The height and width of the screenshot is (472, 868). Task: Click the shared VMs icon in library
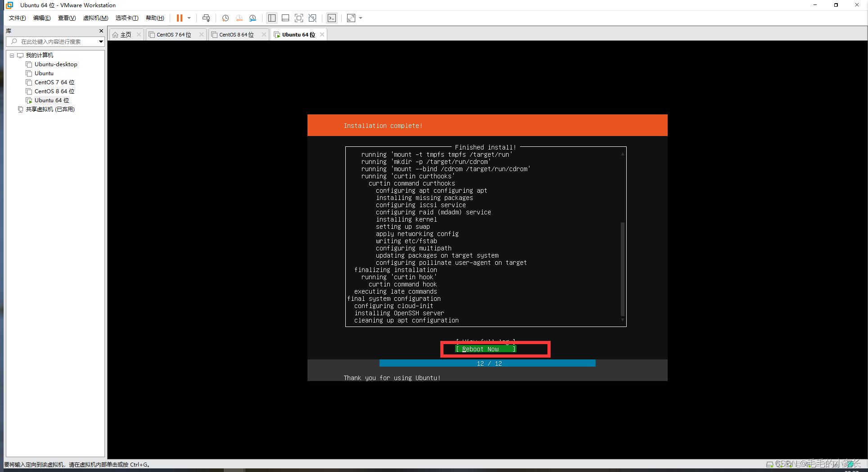pyautogui.click(x=20, y=109)
